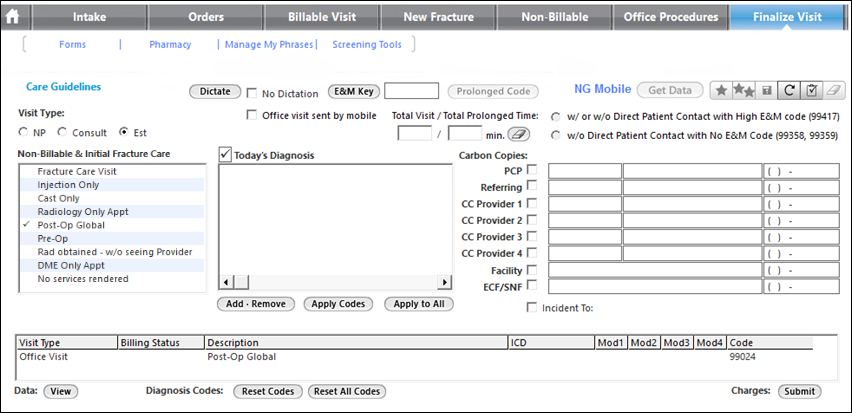Open the Orders tab

[x=206, y=17]
